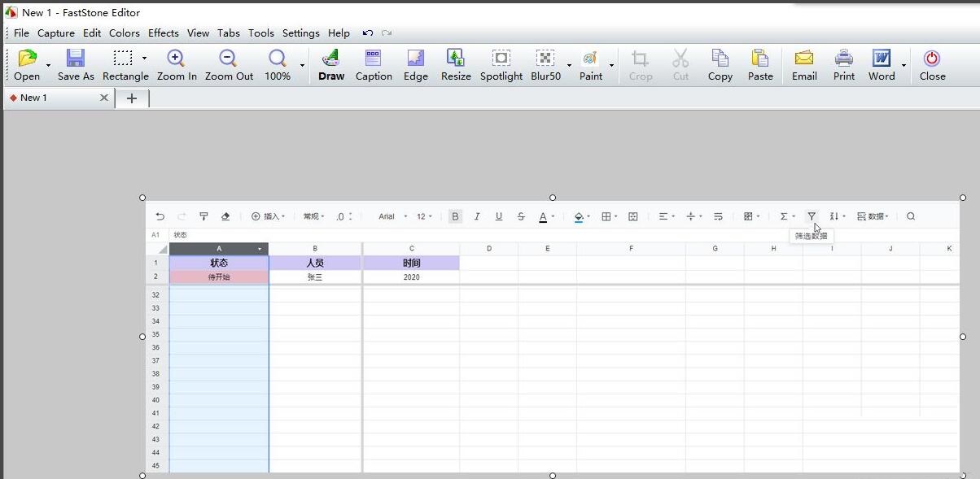Open the Tools menu
This screenshot has width=980, height=479.
[261, 33]
